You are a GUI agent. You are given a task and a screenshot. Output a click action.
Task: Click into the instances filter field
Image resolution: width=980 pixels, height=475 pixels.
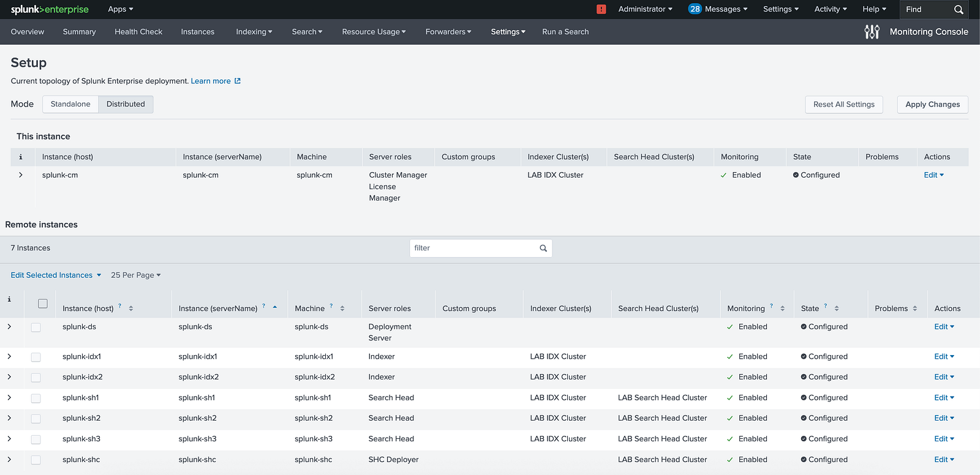pyautogui.click(x=473, y=248)
